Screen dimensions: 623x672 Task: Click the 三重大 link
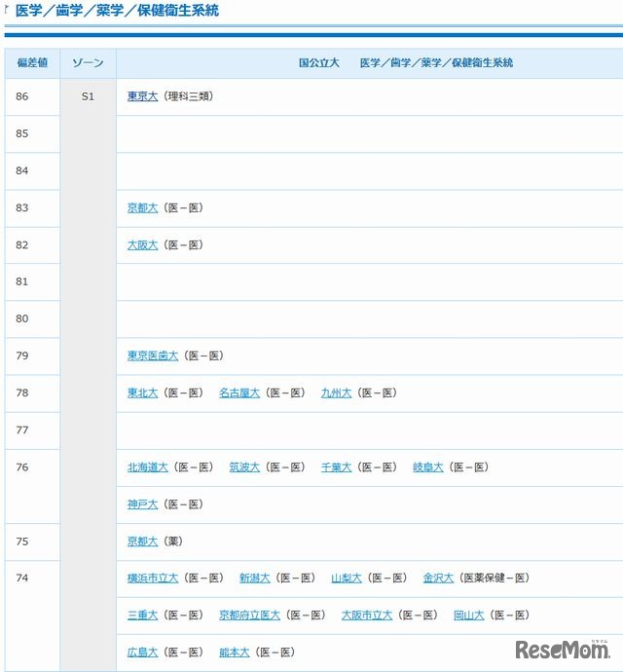pos(143,615)
